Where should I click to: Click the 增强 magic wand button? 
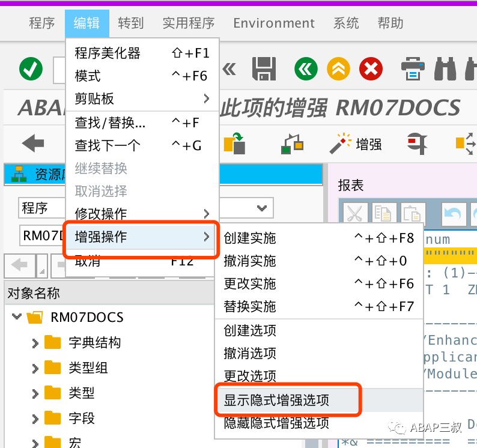click(x=356, y=144)
